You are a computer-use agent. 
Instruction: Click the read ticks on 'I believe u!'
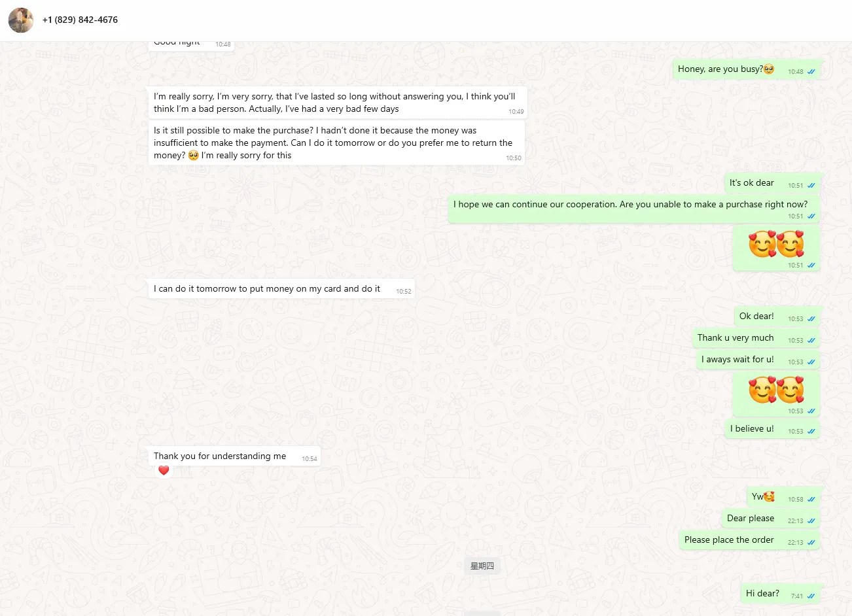point(811,432)
